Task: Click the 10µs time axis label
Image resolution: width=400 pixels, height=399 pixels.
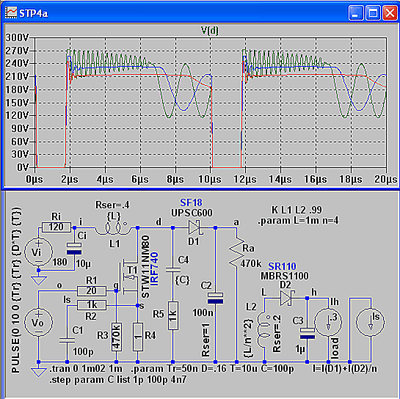Action: tap(210, 179)
